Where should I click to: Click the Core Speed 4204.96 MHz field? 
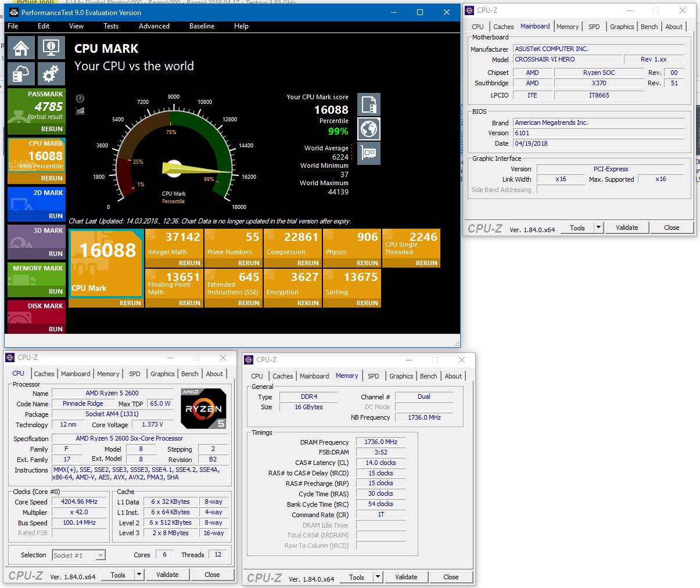coord(79,502)
